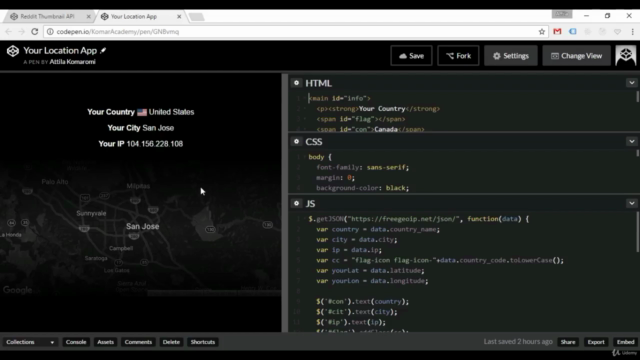This screenshot has width=640, height=360.
Task: Open Attila Komaromi author link
Action: click(x=73, y=62)
